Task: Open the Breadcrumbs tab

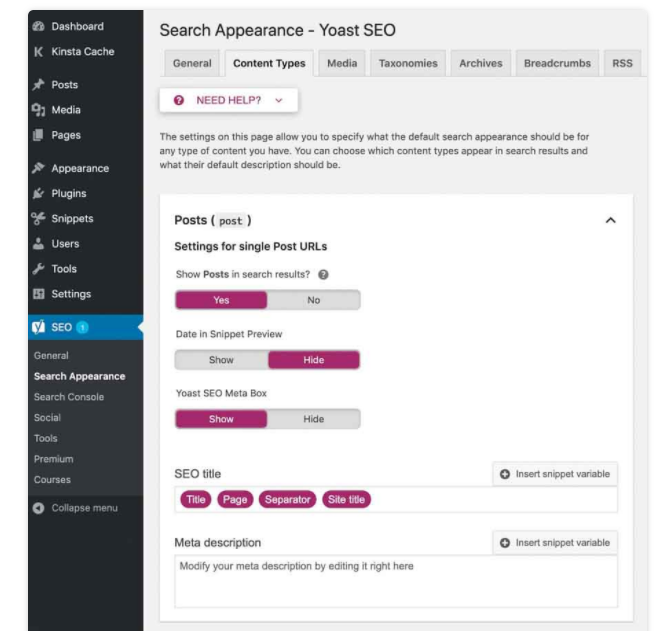Action: 557,63
